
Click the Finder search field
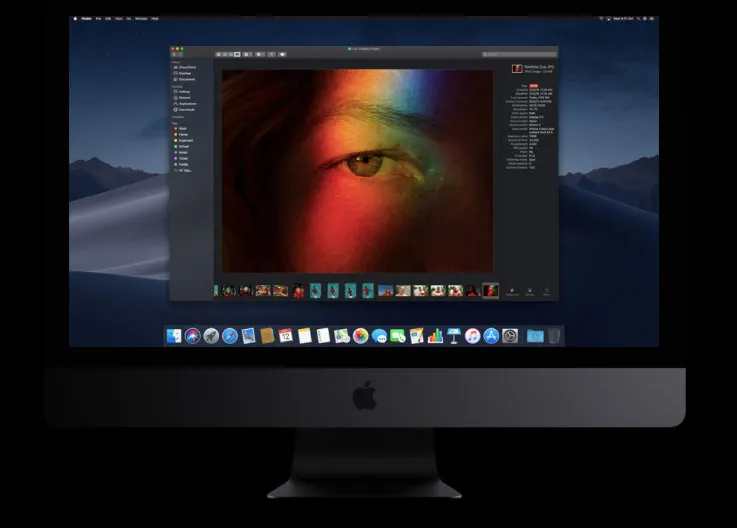[519, 55]
